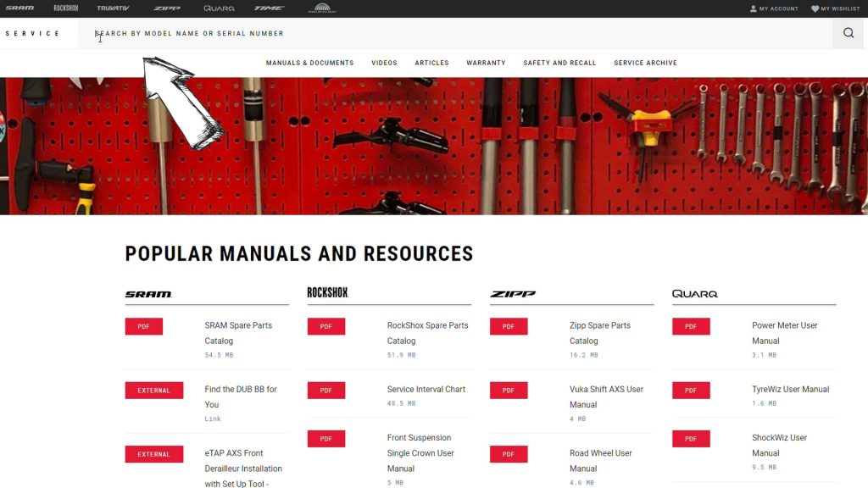Open the RockShox brand logo in top bar
The width and height of the screenshot is (868, 488).
pos(66,8)
